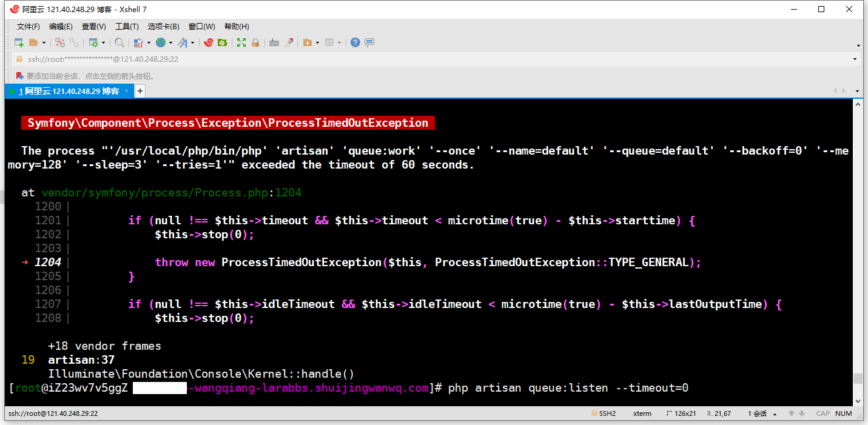Click the terminal scrollbar down arrow
This screenshot has height=425, width=868.
point(858,401)
